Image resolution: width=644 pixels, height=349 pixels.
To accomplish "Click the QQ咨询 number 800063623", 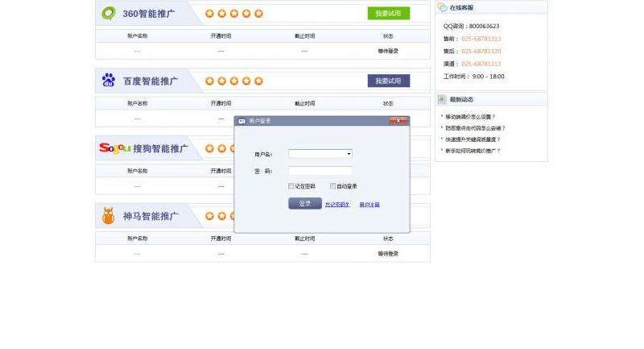I will 485,26.
